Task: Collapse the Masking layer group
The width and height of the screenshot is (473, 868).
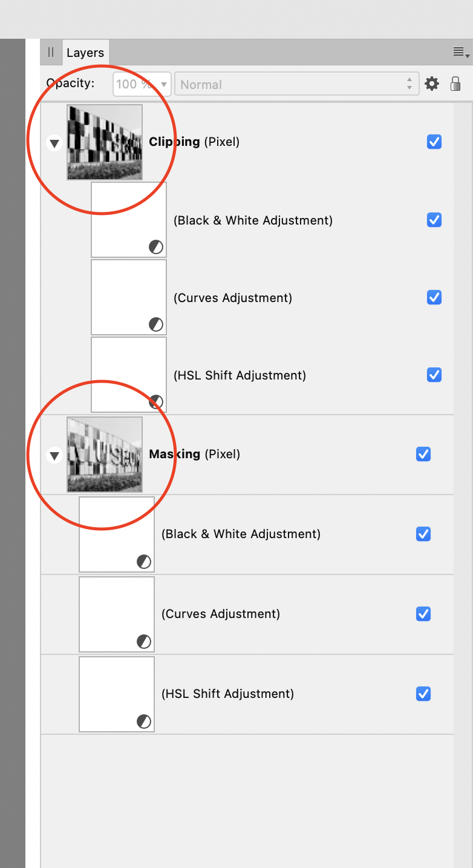Action: click(x=55, y=455)
